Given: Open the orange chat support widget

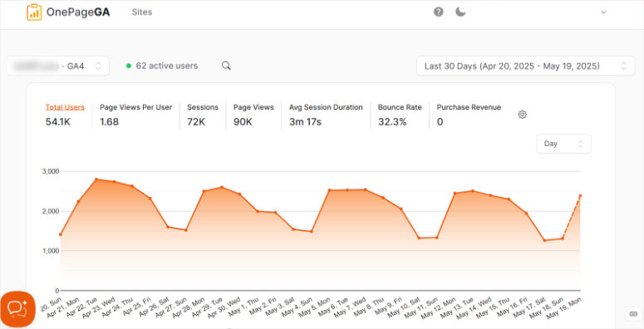Looking at the screenshot, I should point(17,309).
